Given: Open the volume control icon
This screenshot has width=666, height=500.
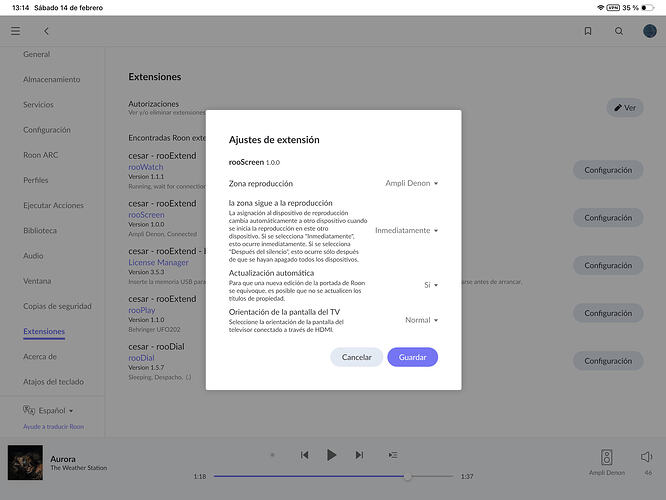Looking at the screenshot, I should 647,456.
